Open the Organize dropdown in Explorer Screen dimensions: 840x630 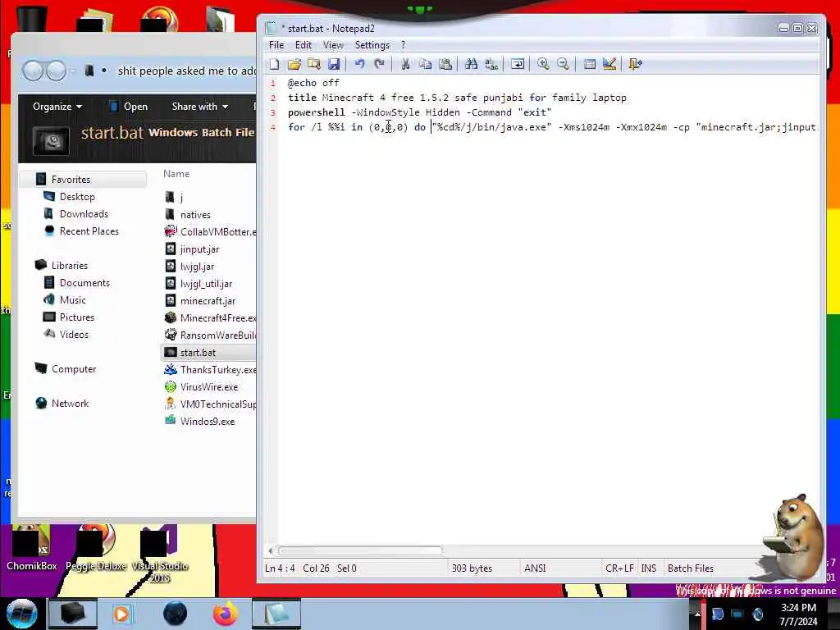[x=57, y=107]
